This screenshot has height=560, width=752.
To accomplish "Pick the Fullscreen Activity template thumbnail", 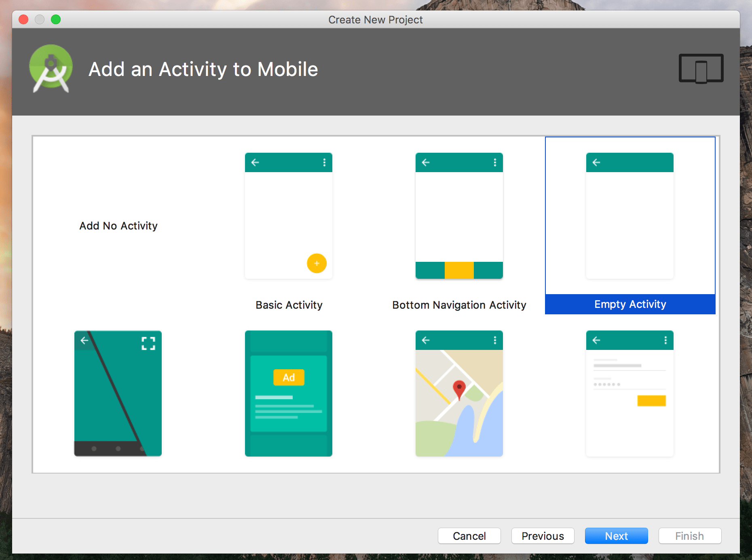I will coord(118,393).
